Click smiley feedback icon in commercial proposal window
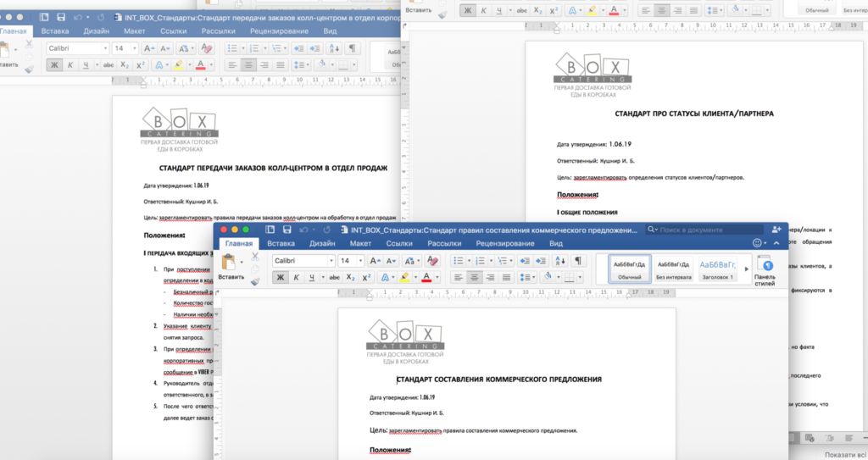The image size is (868, 460). [x=757, y=243]
